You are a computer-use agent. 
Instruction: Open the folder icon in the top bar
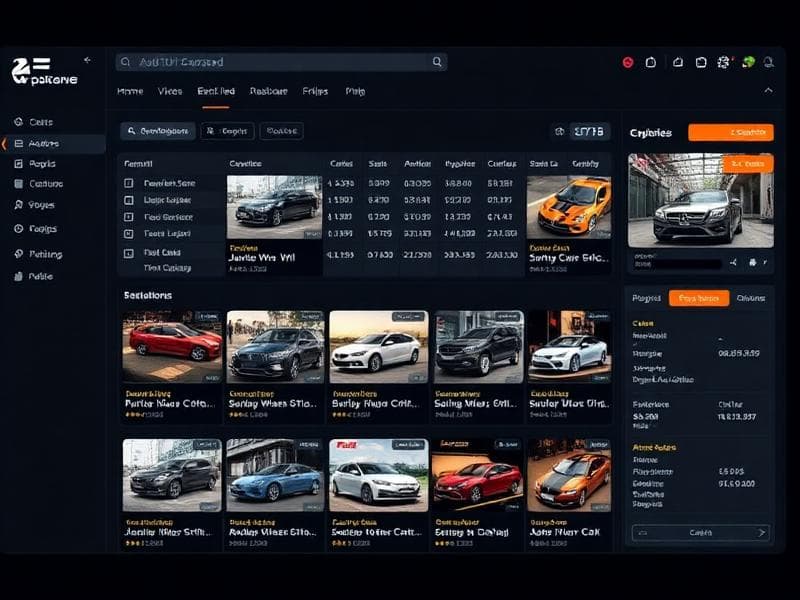[x=701, y=62]
